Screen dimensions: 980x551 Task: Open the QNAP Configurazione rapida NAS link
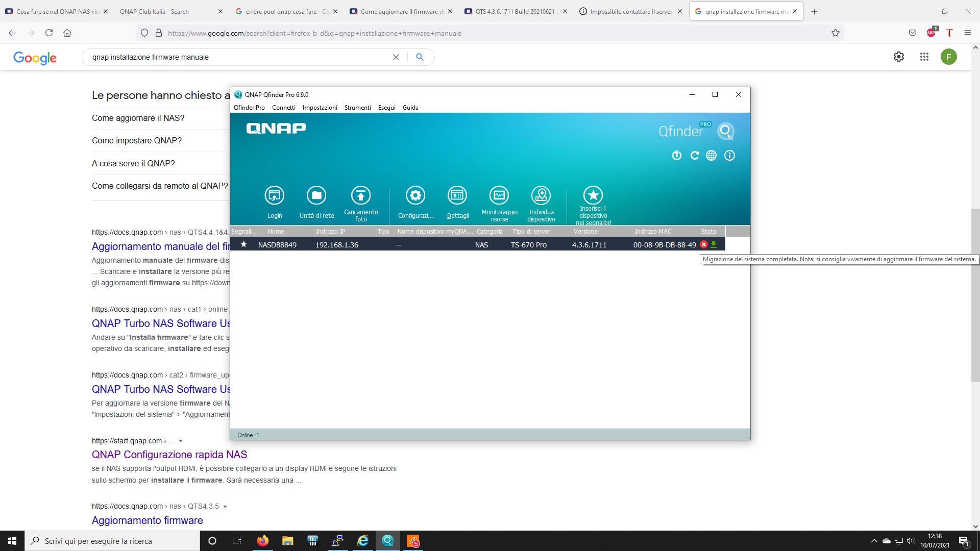[x=169, y=455]
